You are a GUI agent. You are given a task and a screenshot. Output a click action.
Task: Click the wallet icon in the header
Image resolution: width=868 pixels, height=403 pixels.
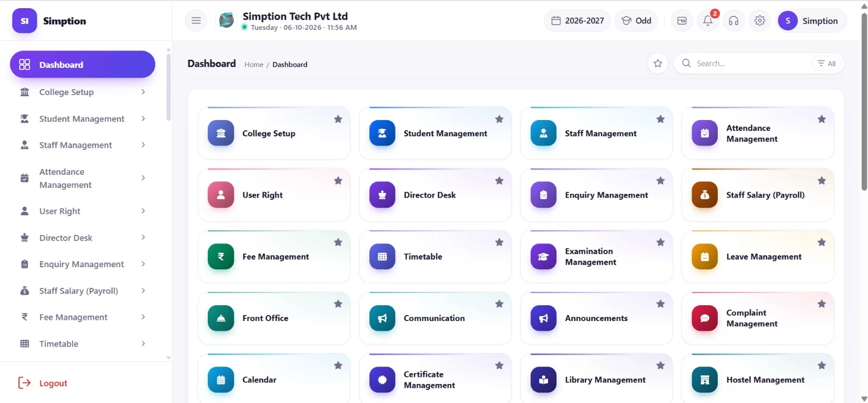point(682,21)
